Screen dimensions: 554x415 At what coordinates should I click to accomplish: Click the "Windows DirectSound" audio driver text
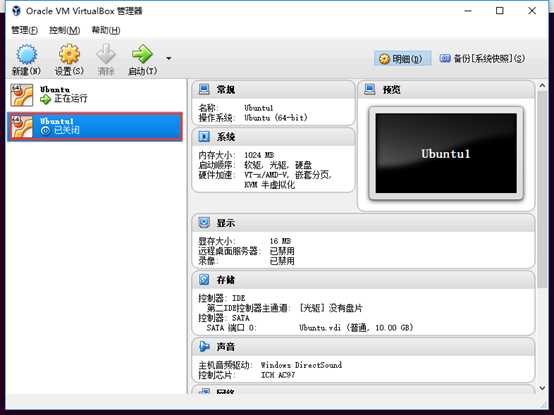pyautogui.click(x=301, y=365)
